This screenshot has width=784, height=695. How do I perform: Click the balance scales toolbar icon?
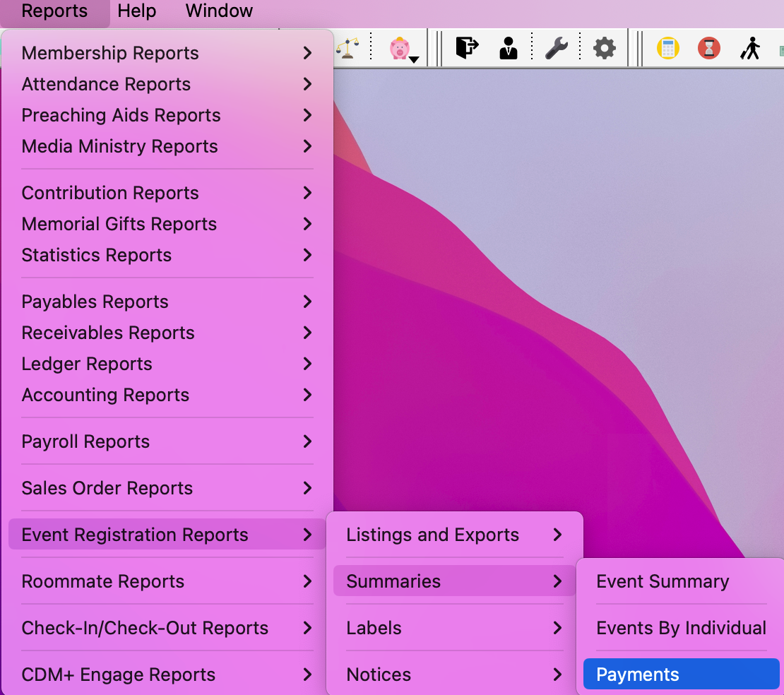click(347, 48)
